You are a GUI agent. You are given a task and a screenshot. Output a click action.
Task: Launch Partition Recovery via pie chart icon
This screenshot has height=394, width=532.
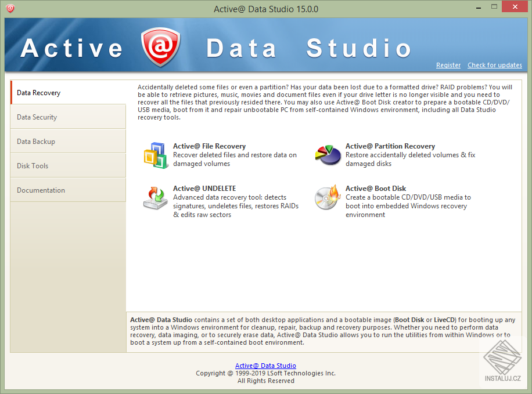328,155
